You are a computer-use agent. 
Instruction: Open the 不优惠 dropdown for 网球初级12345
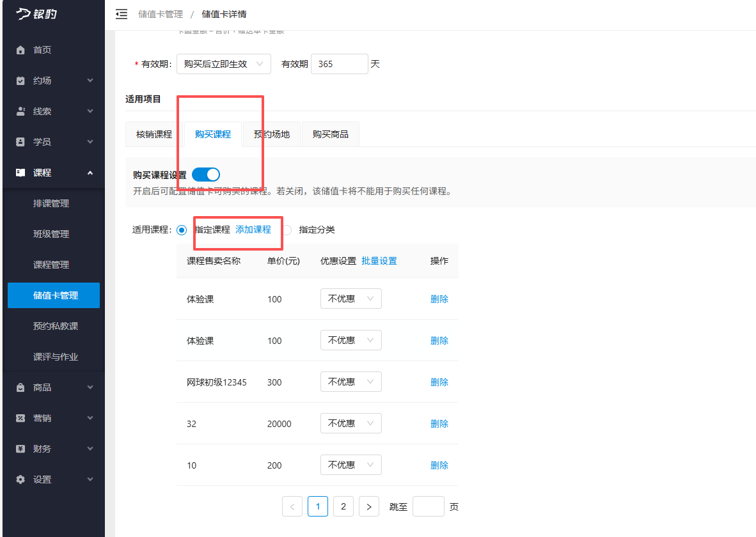(x=350, y=381)
